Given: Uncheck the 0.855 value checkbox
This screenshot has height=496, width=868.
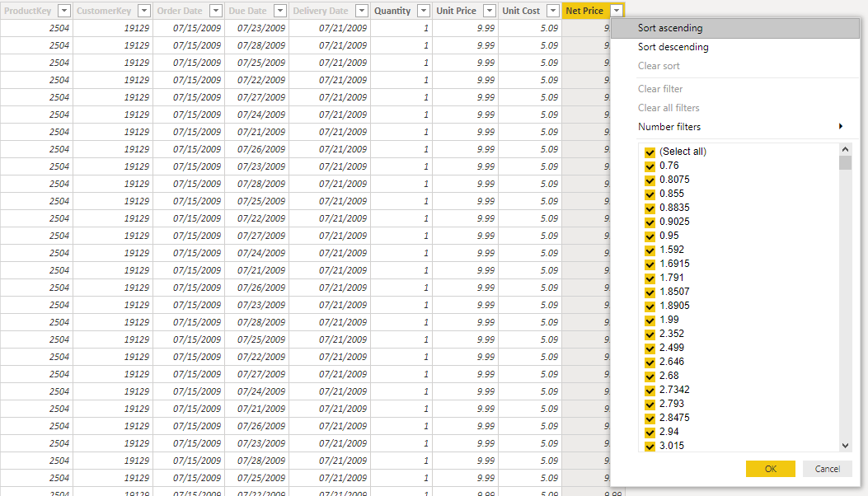Looking at the screenshot, I should tap(650, 194).
